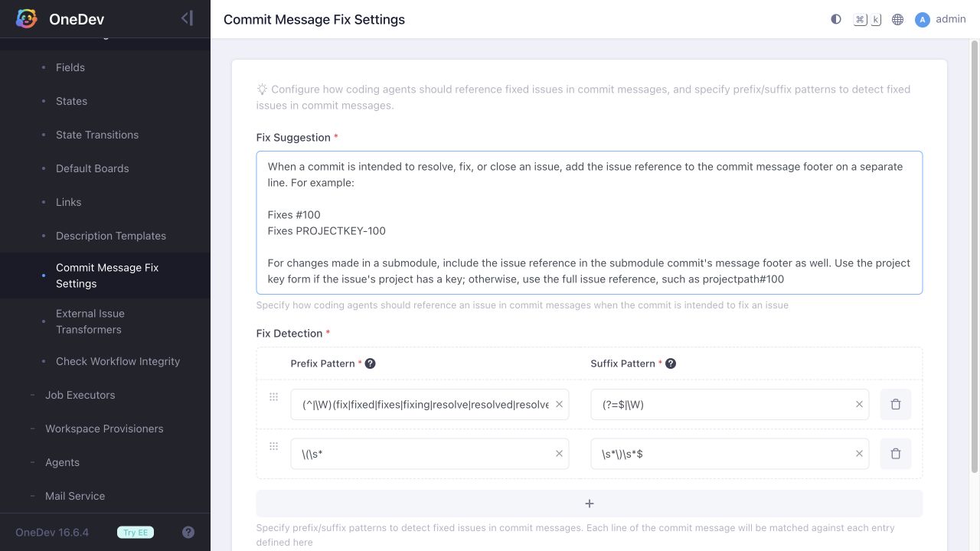The height and width of the screenshot is (551, 980).
Task: Open the Fields settings page
Action: point(70,67)
